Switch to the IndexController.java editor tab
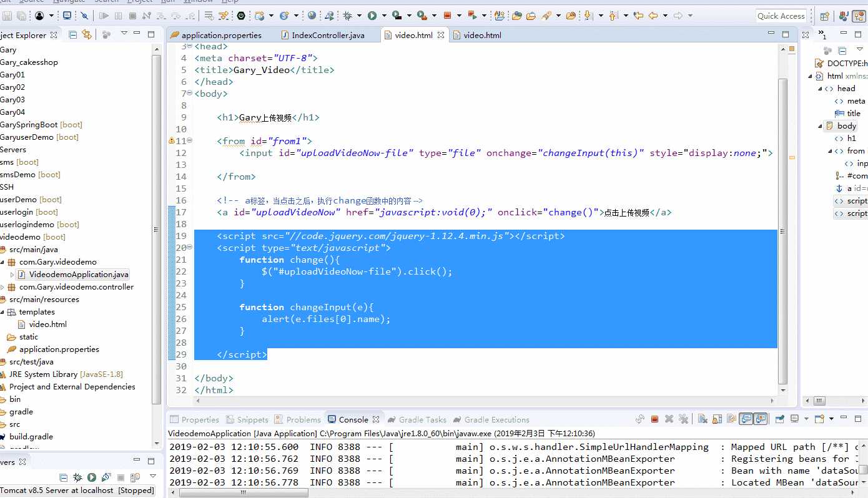This screenshot has height=498, width=868. 323,35
